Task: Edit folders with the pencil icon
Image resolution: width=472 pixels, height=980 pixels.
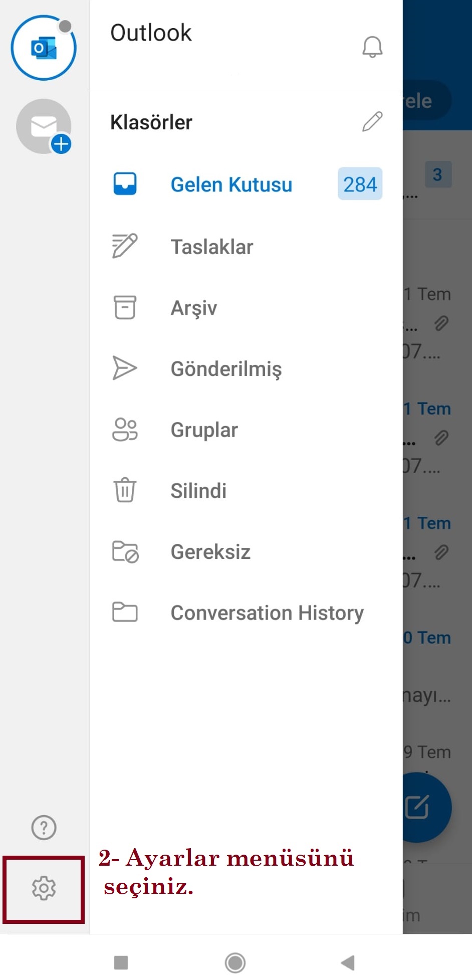Action: (x=372, y=122)
